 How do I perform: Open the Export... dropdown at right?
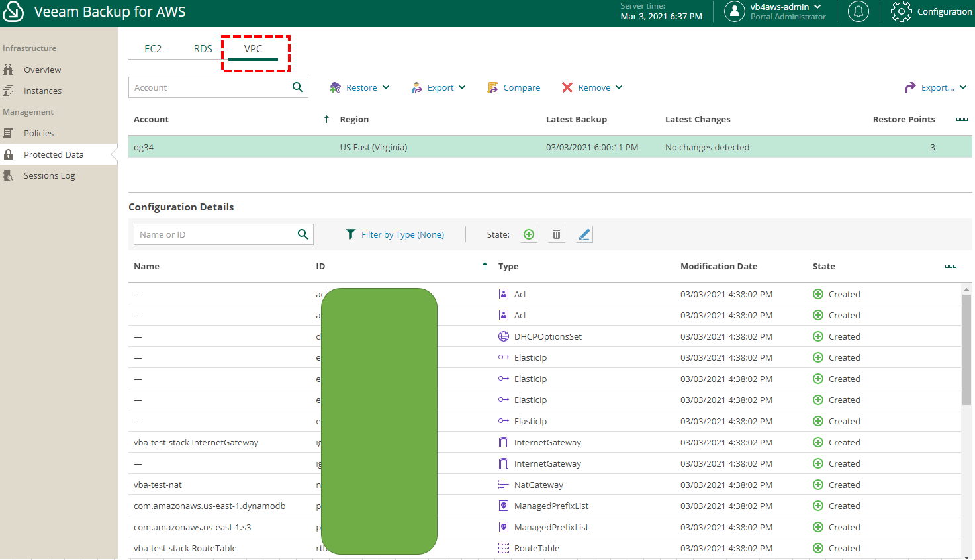pyautogui.click(x=935, y=87)
